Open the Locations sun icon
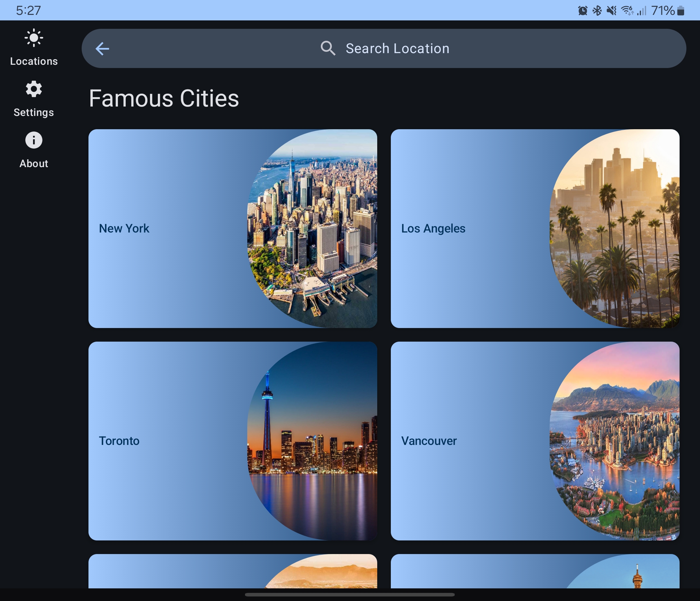 [34, 38]
